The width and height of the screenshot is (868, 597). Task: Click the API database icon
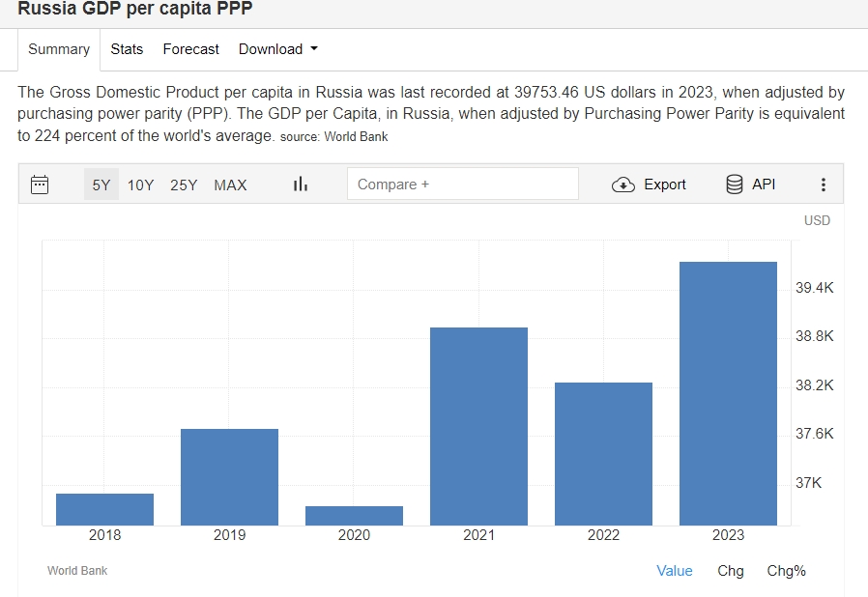pos(735,185)
